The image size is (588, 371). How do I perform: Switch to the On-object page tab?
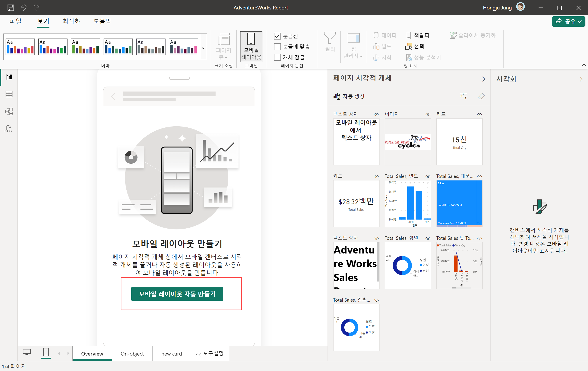pos(132,354)
